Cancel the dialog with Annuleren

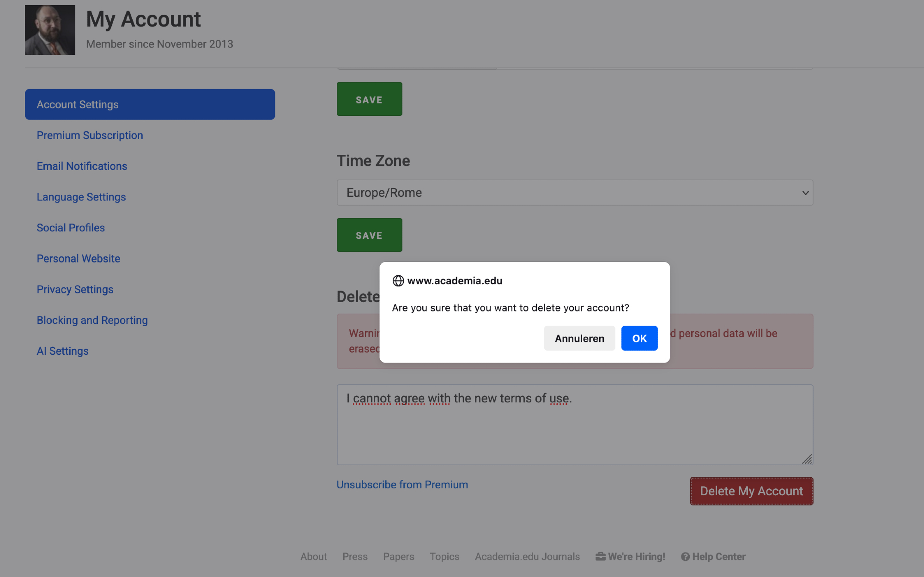pyautogui.click(x=579, y=338)
